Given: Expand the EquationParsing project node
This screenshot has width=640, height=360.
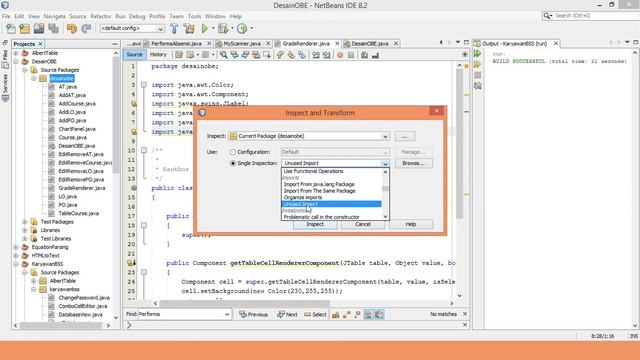Looking at the screenshot, I should 16,247.
